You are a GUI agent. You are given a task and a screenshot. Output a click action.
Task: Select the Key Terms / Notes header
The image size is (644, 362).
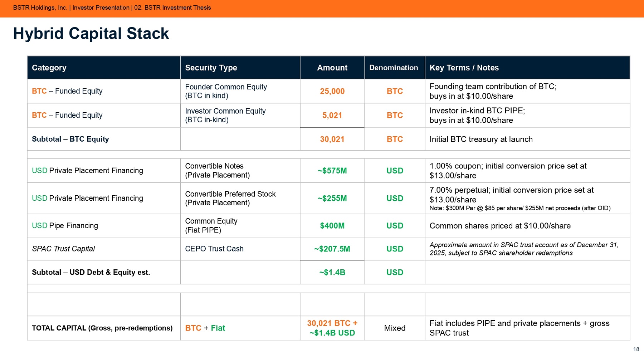[464, 68]
